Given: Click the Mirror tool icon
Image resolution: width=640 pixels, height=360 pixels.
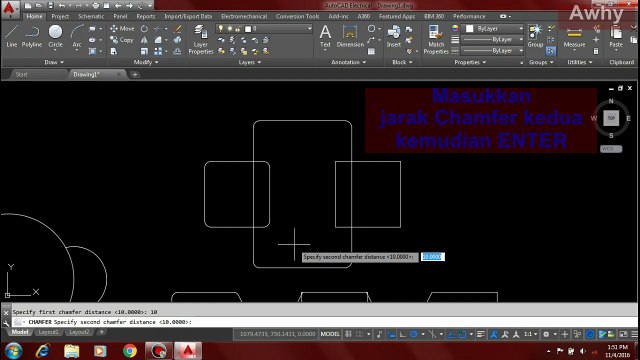Looking at the screenshot, I should pyautogui.click(x=144, y=40).
